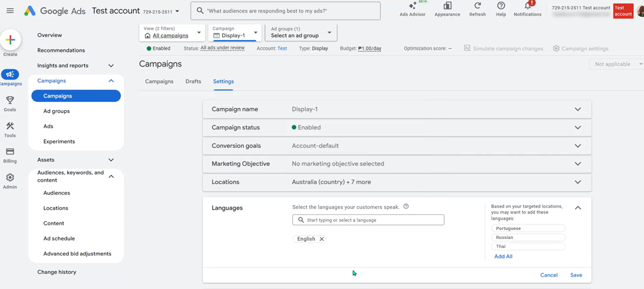Open Audiences in sidebar
Screen dimensions: 644x289
pyautogui.click(x=56, y=193)
